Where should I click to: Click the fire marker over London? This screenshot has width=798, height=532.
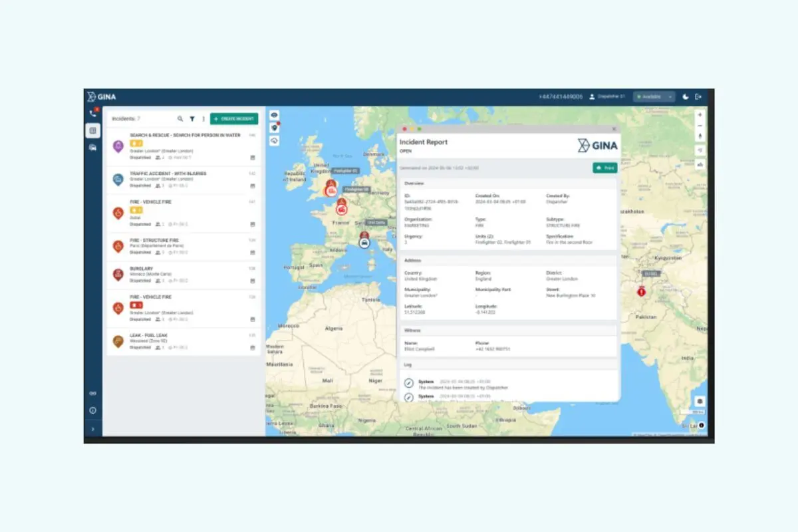[x=331, y=190]
